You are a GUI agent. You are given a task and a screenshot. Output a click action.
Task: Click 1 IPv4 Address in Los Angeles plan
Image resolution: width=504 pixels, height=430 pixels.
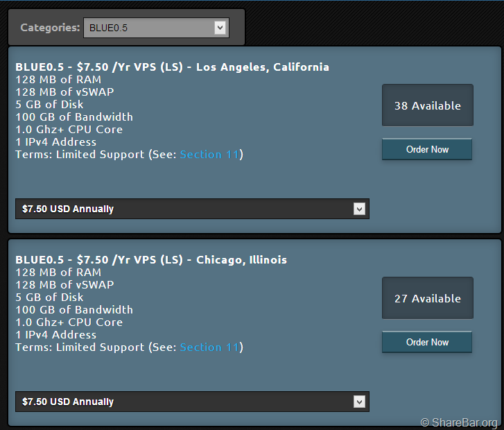pos(55,142)
